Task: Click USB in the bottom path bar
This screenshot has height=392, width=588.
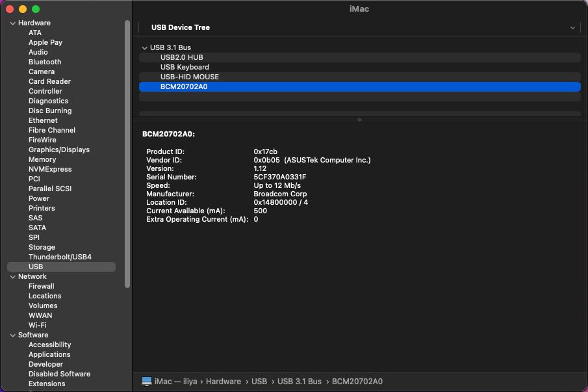Action: pos(259,382)
